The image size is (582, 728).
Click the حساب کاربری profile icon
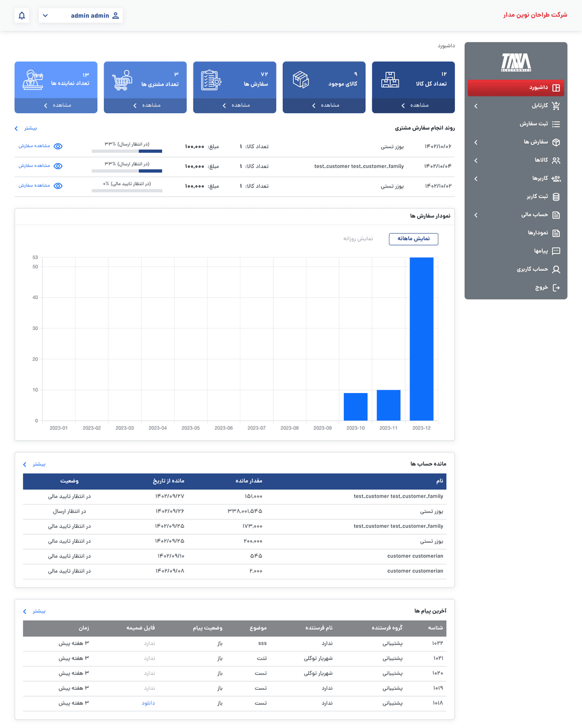556,269
